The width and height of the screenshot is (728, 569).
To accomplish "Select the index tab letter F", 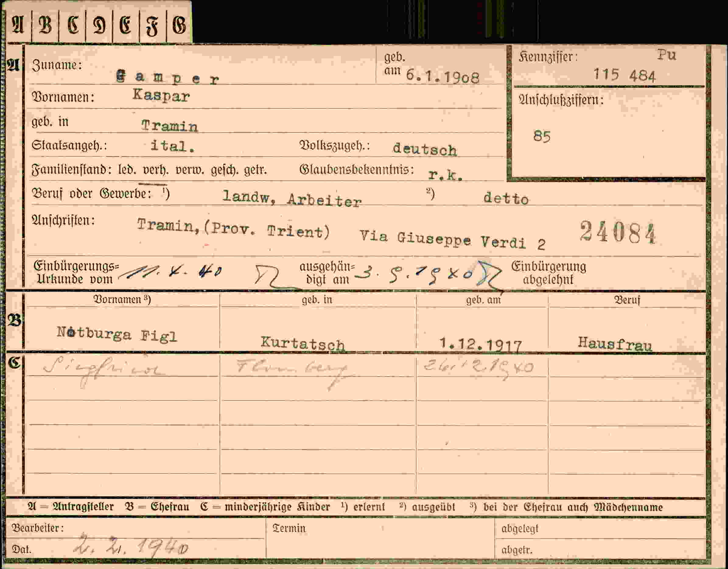I will (152, 26).
